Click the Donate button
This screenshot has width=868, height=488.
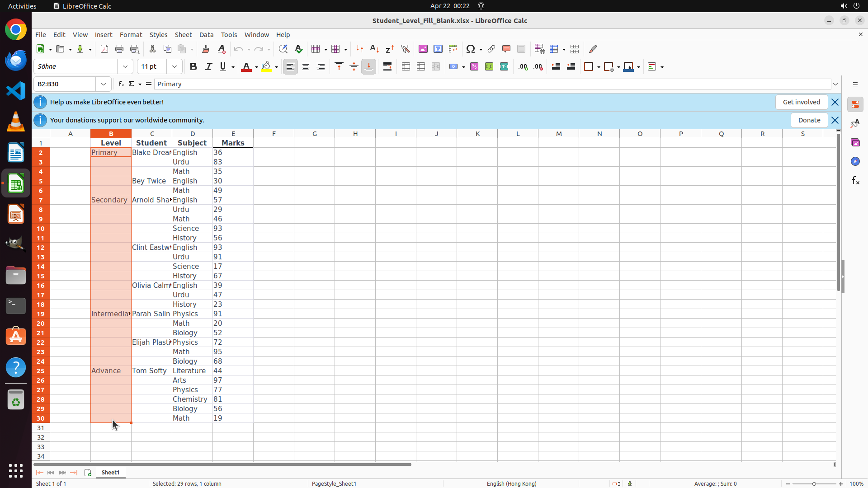point(809,120)
